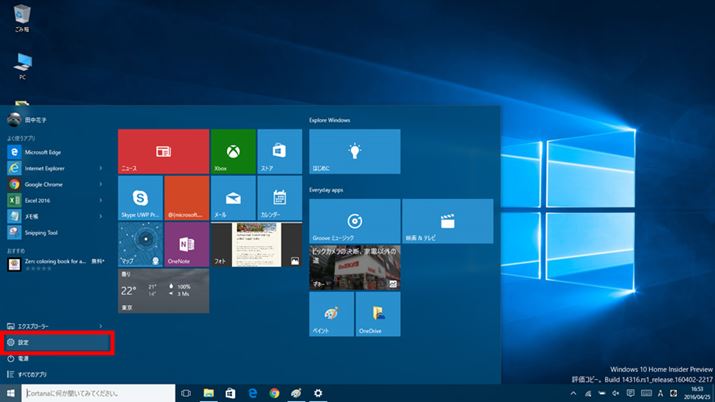Screen dimensions: 715x402
Task: Open the ストア tile
Action: pos(279,151)
